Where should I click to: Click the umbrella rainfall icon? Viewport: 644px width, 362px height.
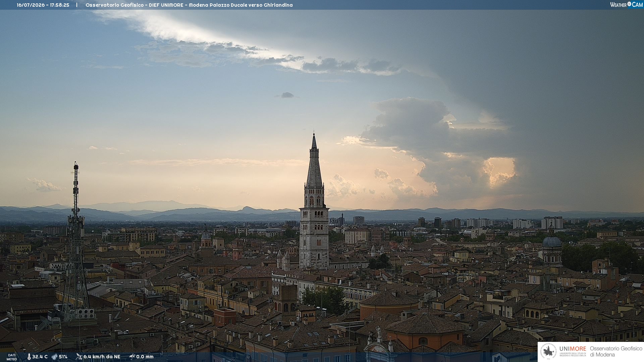pyautogui.click(x=132, y=357)
